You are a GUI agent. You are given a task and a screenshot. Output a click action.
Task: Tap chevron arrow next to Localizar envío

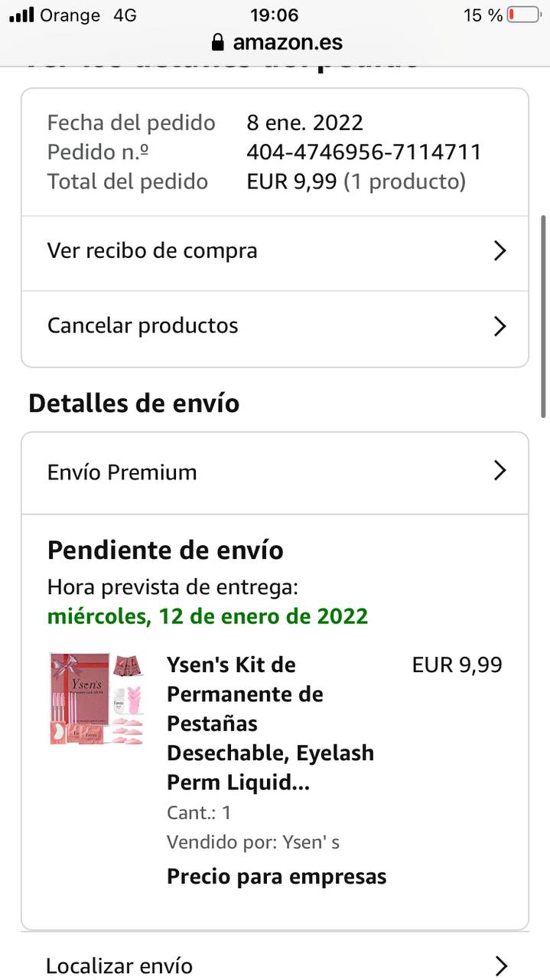click(502, 965)
